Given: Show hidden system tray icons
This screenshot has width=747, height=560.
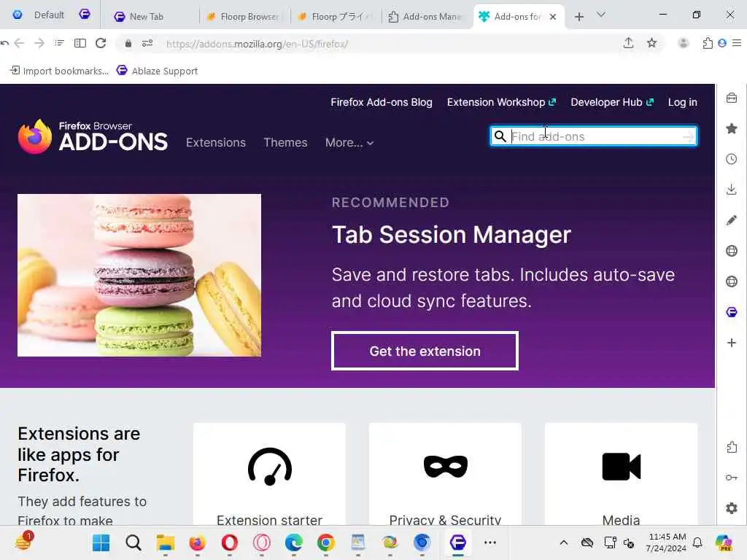Looking at the screenshot, I should click(564, 542).
